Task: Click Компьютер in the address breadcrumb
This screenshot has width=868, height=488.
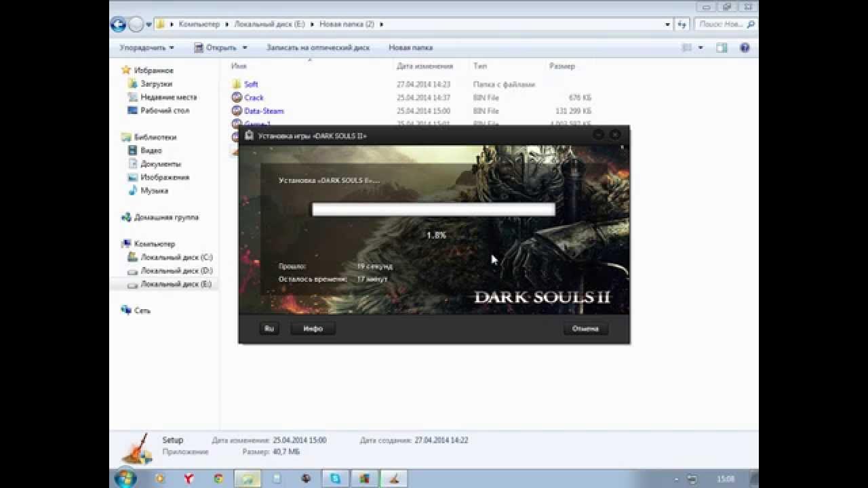Action: tap(199, 24)
